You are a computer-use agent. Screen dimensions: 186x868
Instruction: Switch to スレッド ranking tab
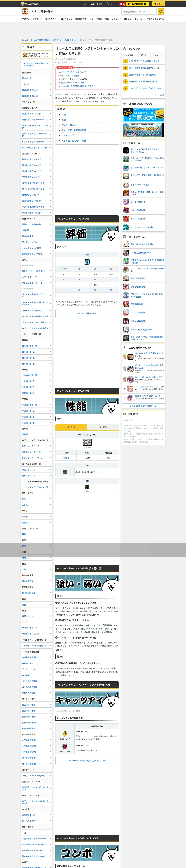(158, 55)
